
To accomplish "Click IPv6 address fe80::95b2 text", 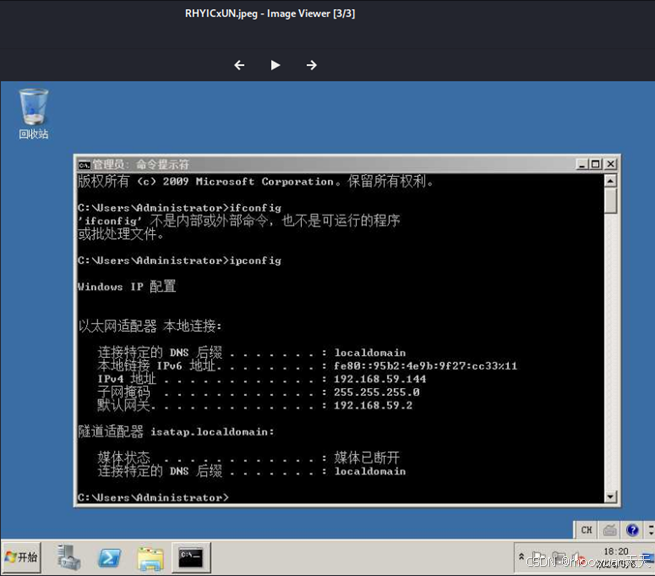I will (425, 366).
